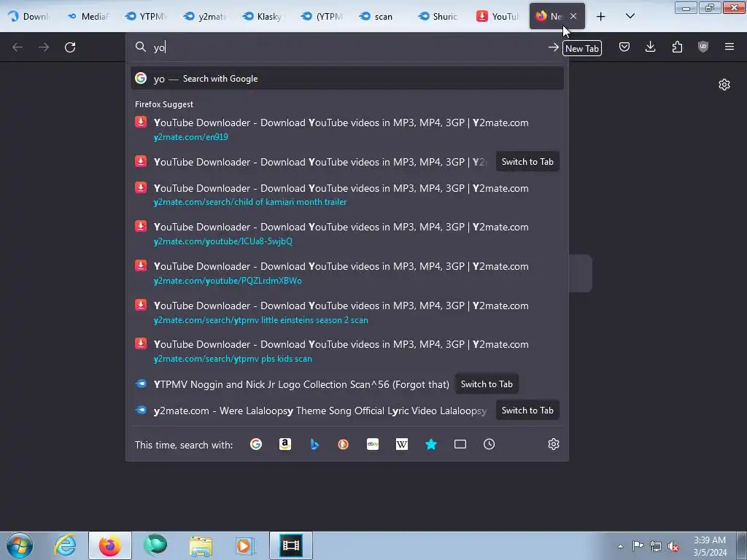The width and height of the screenshot is (747, 560).
Task: Open the Extensions puzzle icon
Action: pyautogui.click(x=677, y=47)
